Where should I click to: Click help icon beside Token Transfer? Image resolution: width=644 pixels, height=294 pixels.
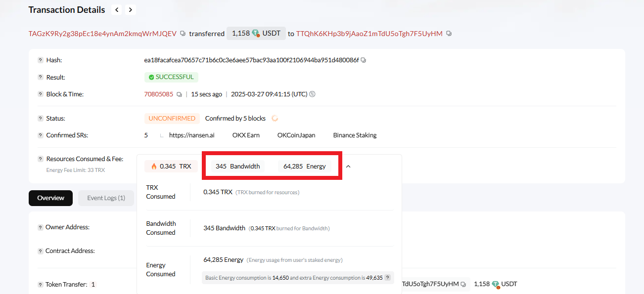tap(41, 285)
